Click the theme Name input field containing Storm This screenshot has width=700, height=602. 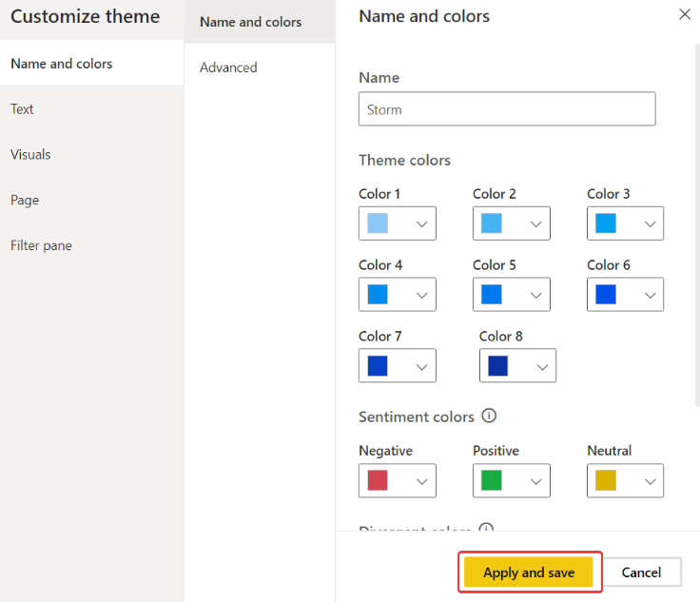point(507,108)
